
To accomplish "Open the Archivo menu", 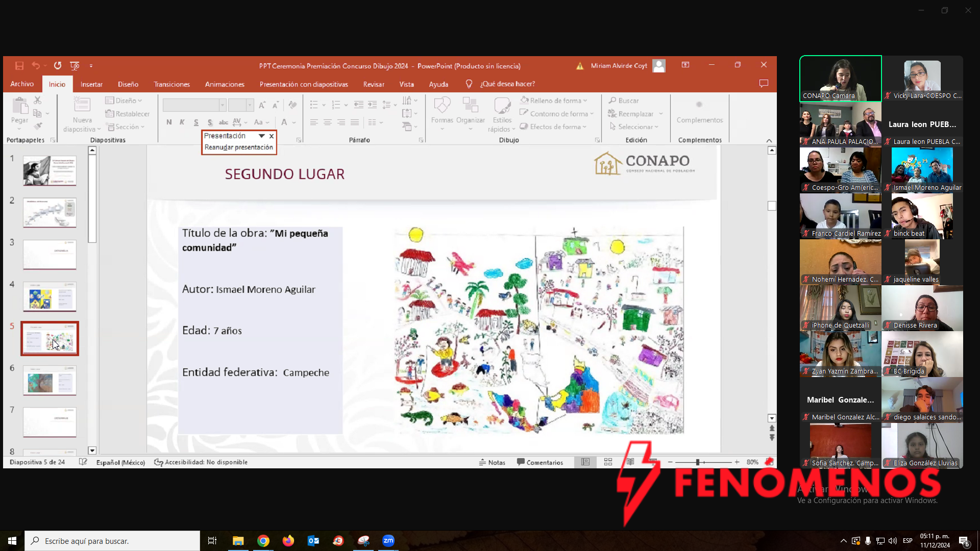I will 22,84.
